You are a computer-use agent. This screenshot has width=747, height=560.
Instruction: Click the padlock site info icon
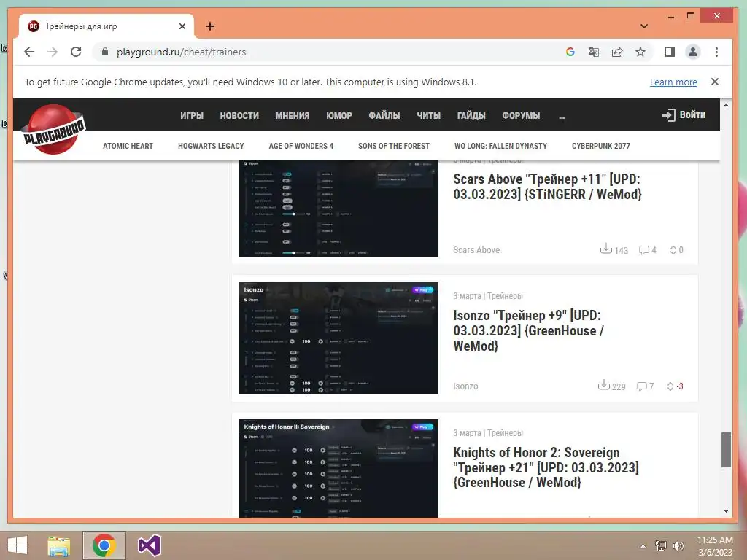click(x=105, y=52)
